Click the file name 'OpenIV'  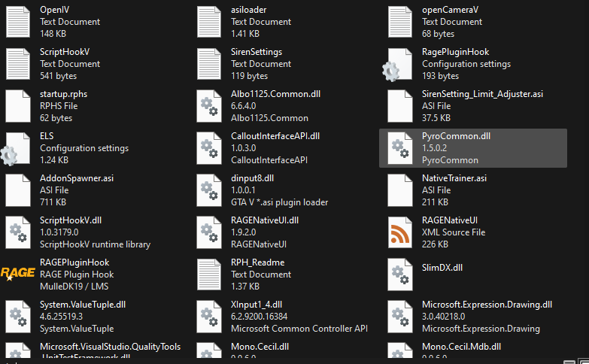pyautogui.click(x=54, y=10)
